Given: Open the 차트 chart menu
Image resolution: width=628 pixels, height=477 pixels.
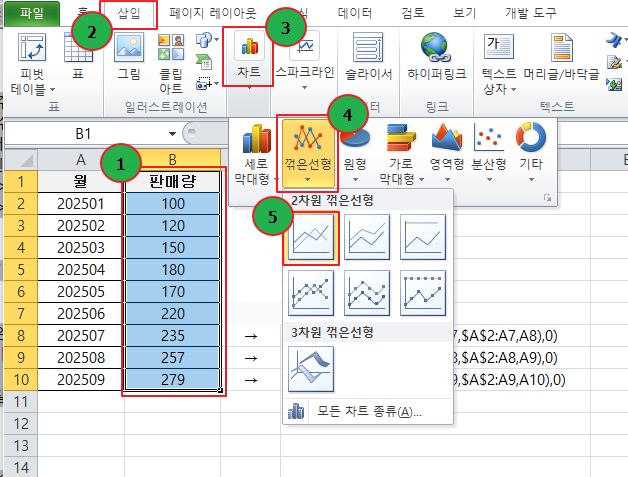Looking at the screenshot, I should click(249, 60).
